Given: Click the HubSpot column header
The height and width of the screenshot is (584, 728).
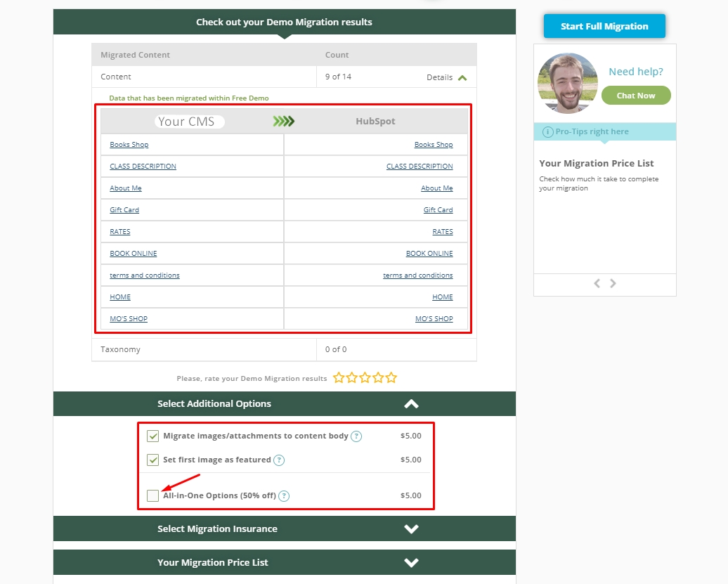Looking at the screenshot, I should (375, 121).
